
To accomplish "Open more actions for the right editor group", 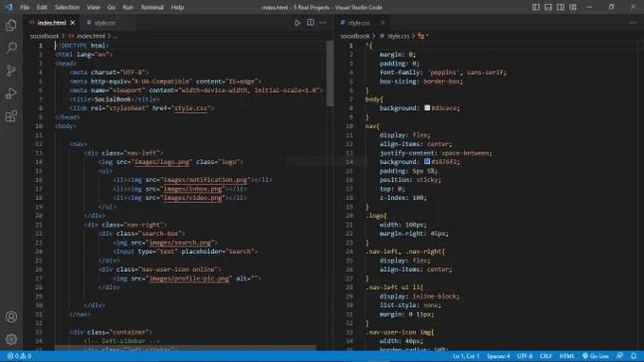I will pyautogui.click(x=633, y=23).
